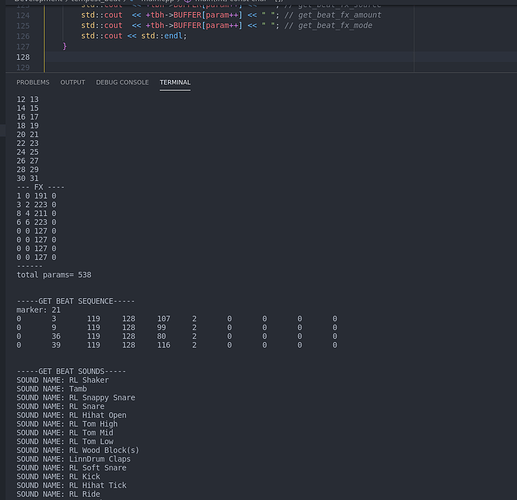Click the 'RL Snappy Snare' sound name line
The image size is (517, 500).
[x=76, y=398]
